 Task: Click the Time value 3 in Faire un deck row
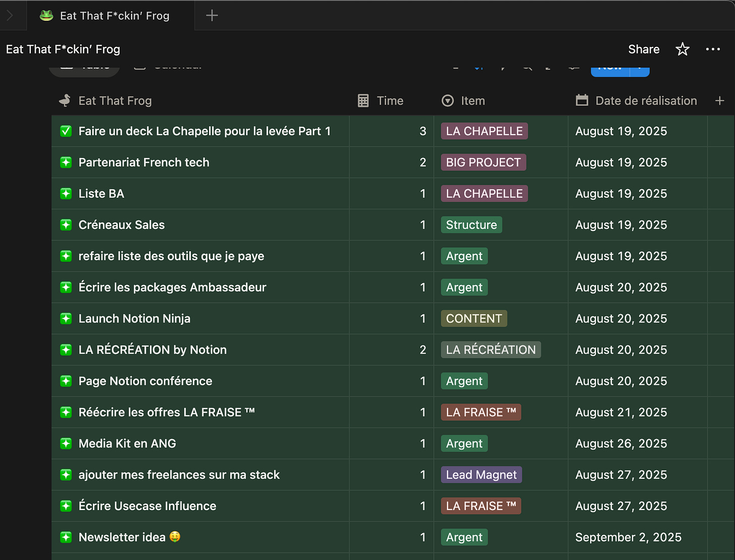point(423,131)
